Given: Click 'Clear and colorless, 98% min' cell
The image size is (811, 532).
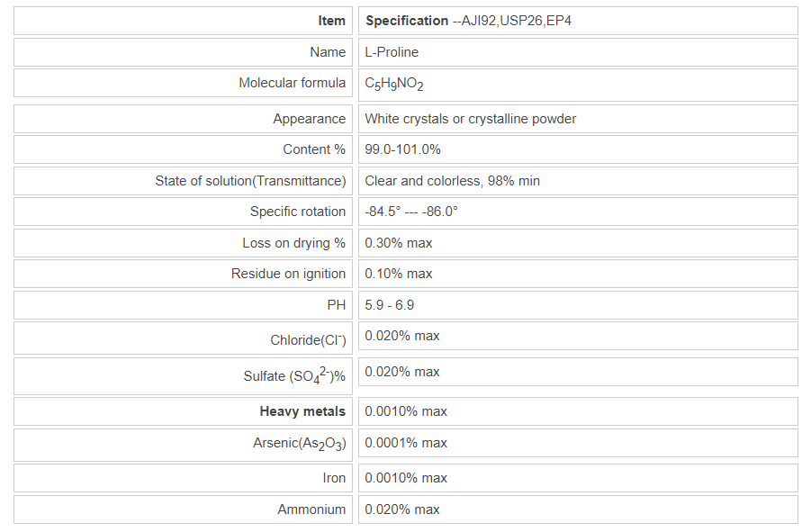Looking at the screenshot, I should click(452, 181).
